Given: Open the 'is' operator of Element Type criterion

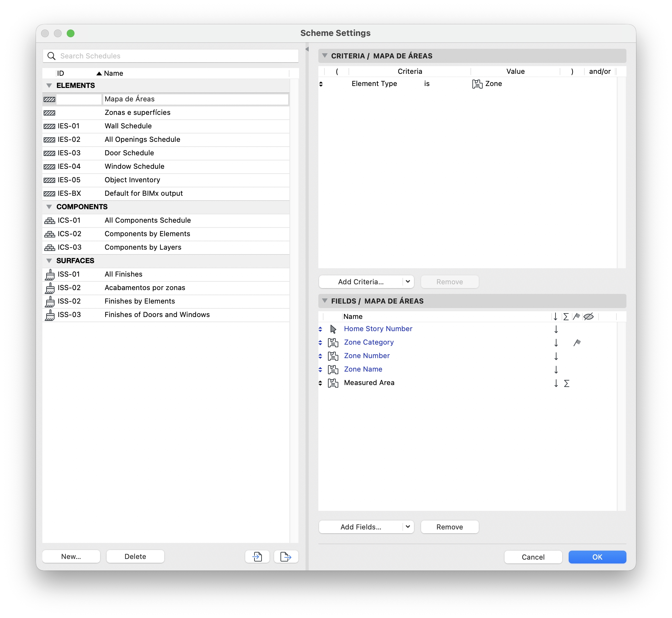Looking at the screenshot, I should click(427, 84).
